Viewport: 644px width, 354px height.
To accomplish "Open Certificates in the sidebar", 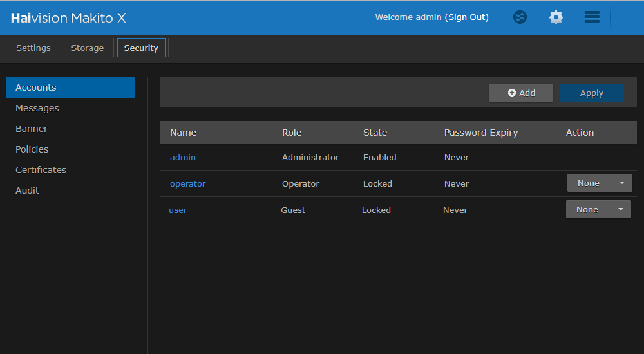I will 41,170.
